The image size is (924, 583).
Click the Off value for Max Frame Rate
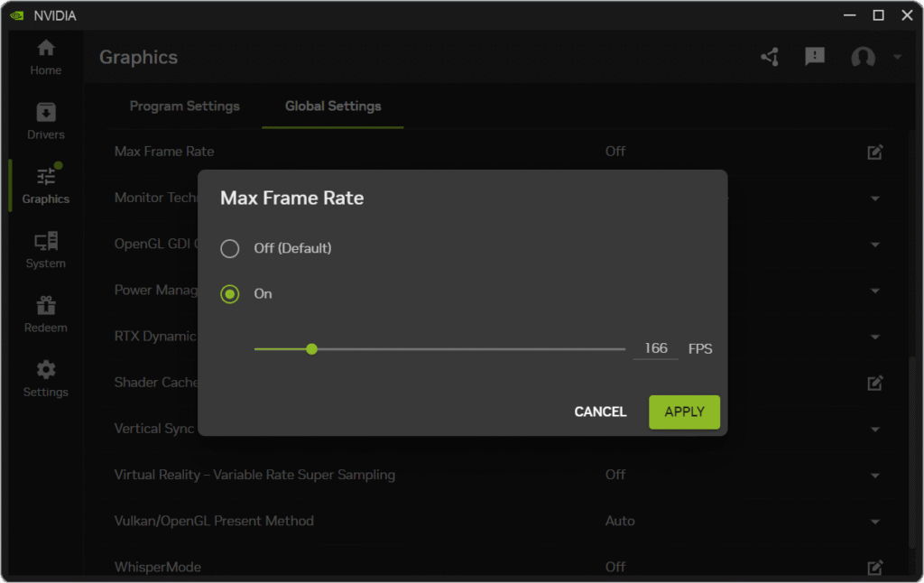(x=615, y=152)
